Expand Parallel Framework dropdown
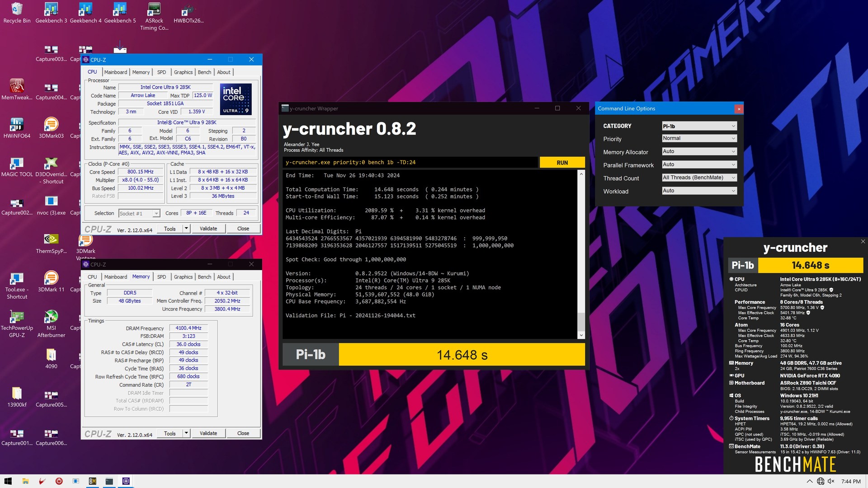 pos(699,164)
